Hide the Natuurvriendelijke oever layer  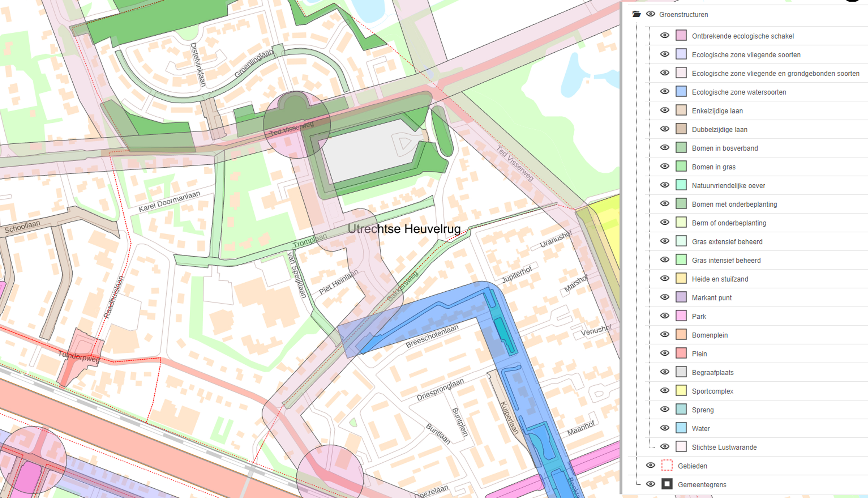(664, 185)
